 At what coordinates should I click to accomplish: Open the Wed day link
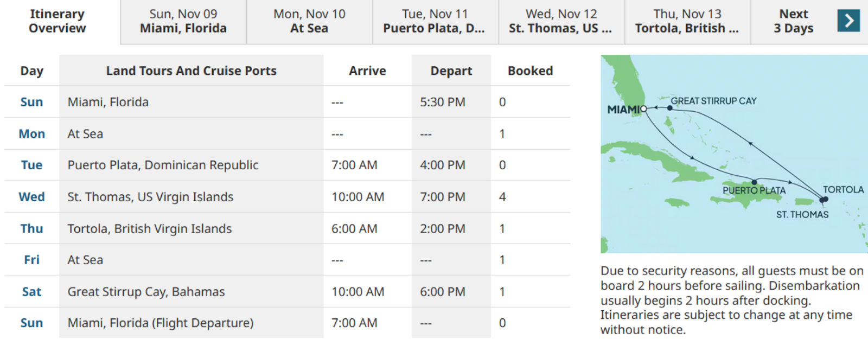click(31, 197)
